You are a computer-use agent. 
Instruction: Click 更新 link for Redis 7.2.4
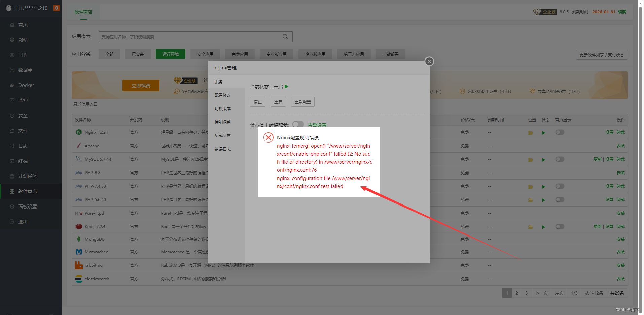click(598, 227)
